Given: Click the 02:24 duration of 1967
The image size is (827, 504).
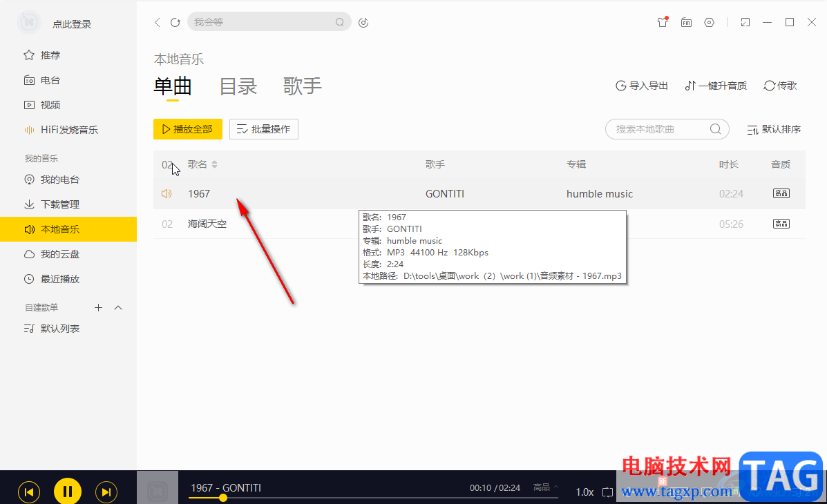Looking at the screenshot, I should (x=731, y=194).
